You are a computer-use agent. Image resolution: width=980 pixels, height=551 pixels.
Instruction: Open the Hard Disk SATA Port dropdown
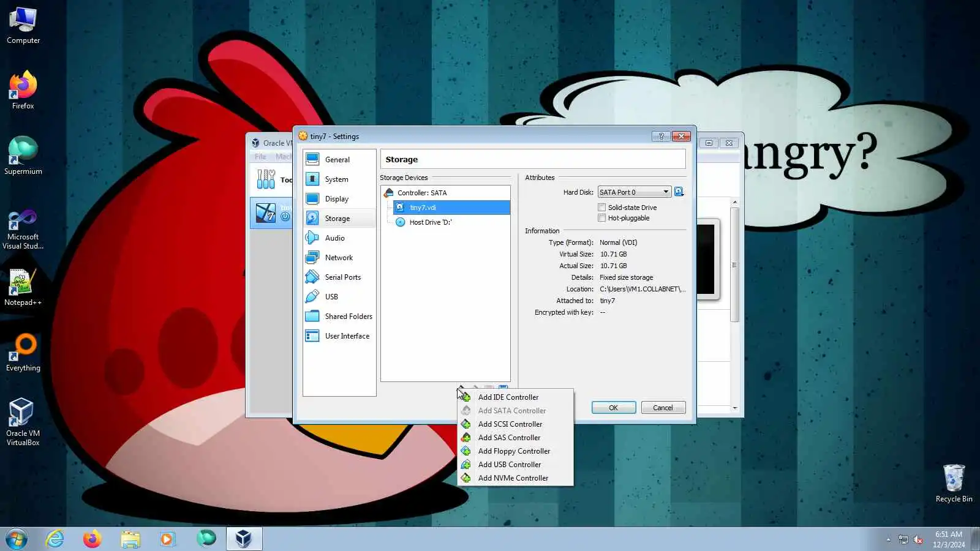coord(634,192)
